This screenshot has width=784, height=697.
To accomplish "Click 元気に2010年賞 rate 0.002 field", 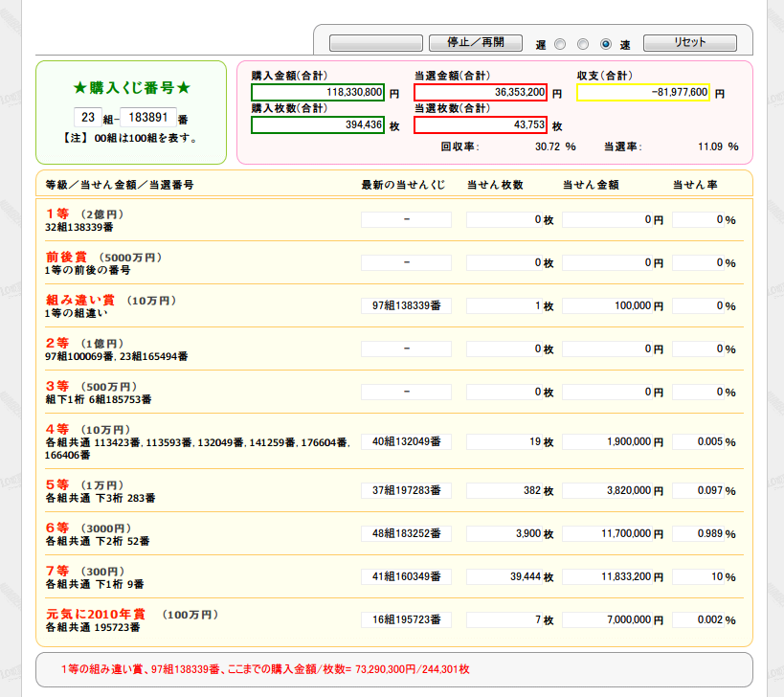I will [x=698, y=620].
